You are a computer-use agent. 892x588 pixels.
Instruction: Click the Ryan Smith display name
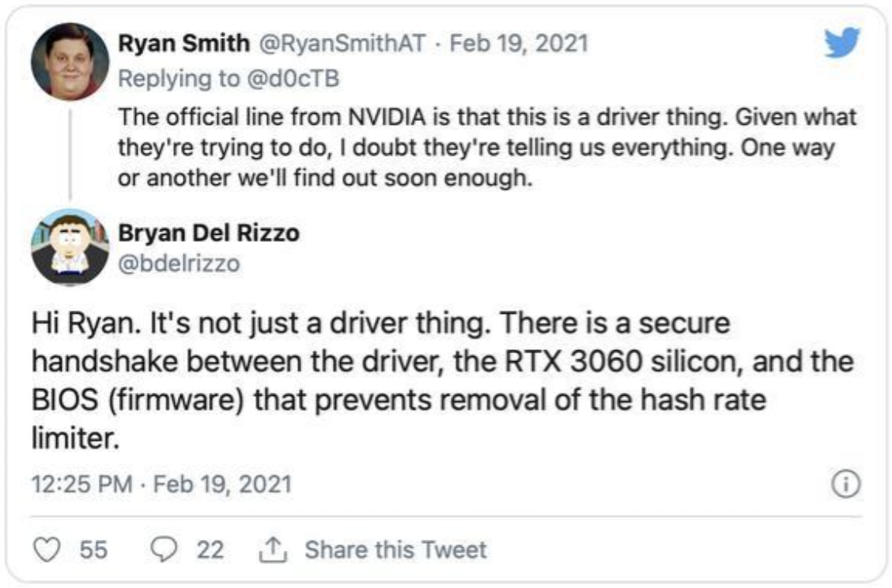(x=183, y=43)
